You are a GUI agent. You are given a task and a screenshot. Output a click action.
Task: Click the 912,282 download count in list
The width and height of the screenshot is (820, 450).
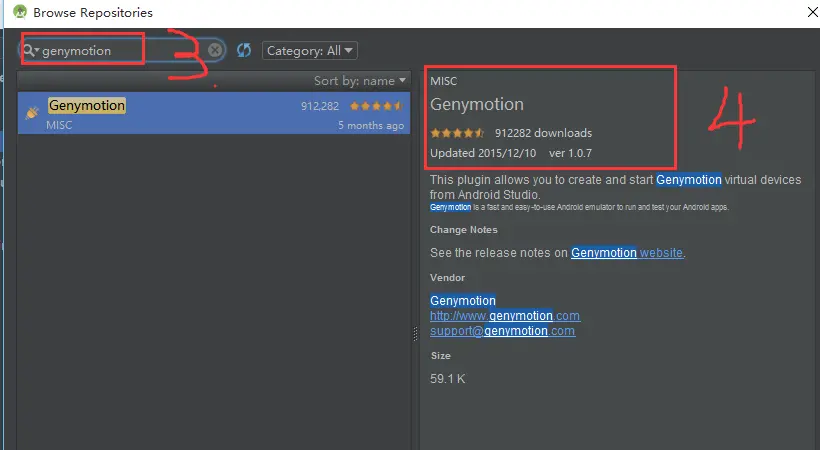click(x=320, y=106)
